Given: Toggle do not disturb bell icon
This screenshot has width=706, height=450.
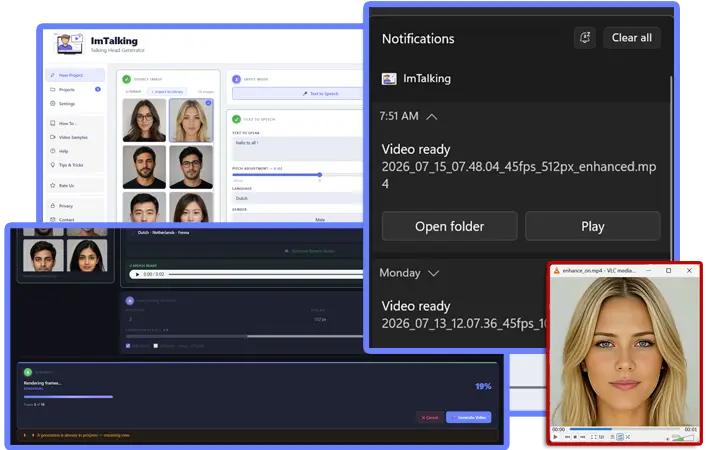Looking at the screenshot, I should pos(585,38).
